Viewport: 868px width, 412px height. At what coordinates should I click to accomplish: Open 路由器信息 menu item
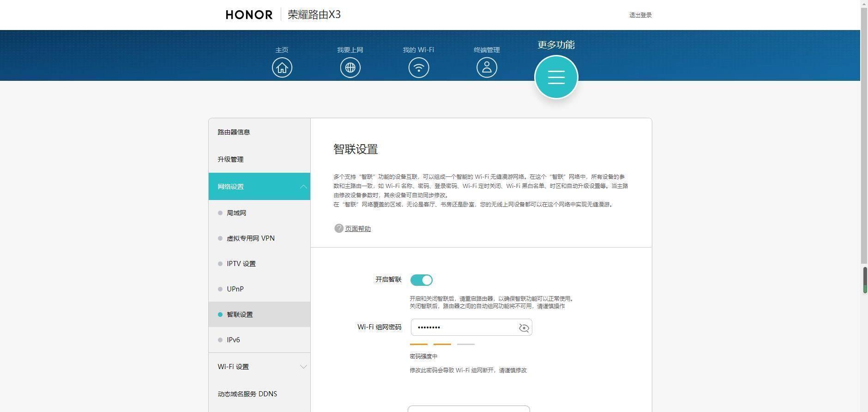(x=234, y=132)
